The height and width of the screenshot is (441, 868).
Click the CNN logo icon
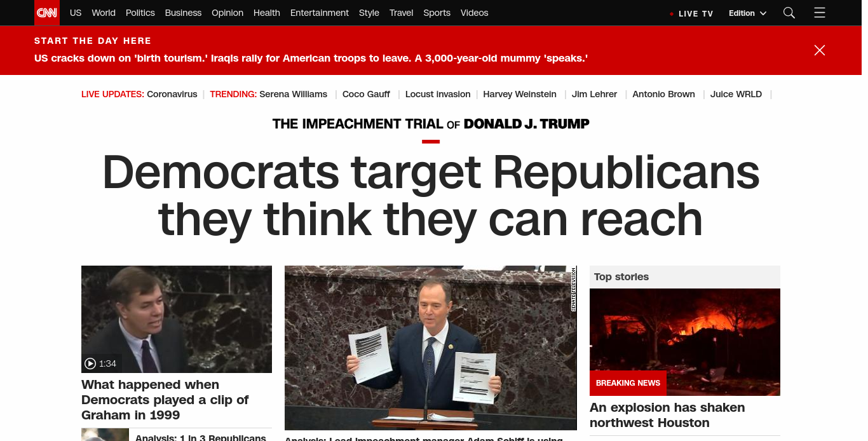[47, 13]
